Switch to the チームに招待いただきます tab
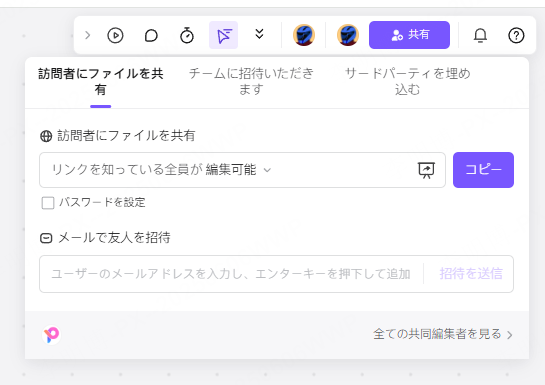The height and width of the screenshot is (385, 545). point(251,82)
